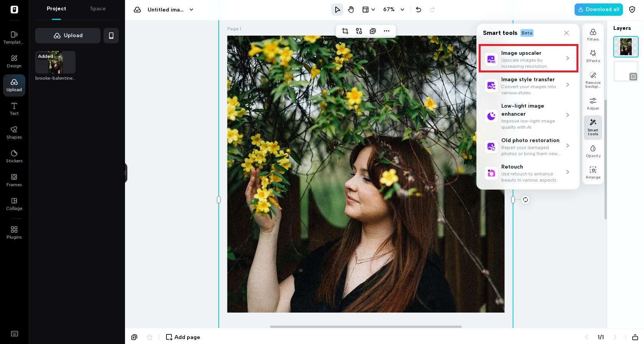Select Remove background tool
The image size is (644, 344).
pos(593,80)
